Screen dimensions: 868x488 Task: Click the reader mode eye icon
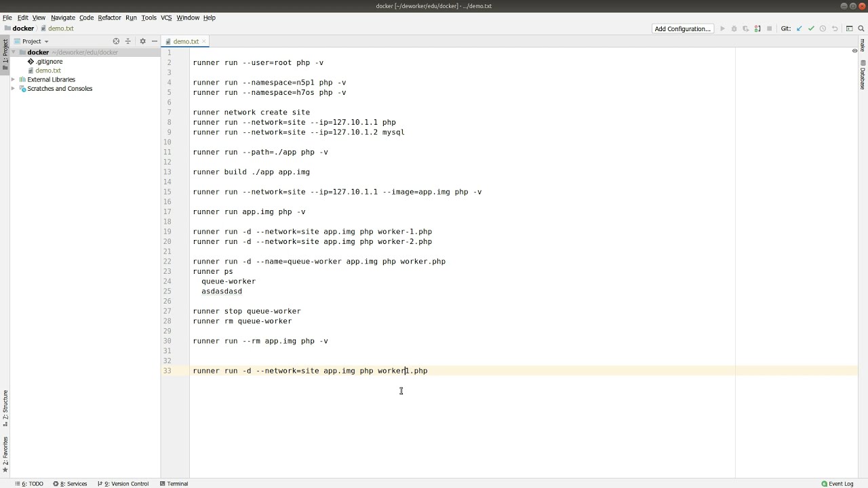point(854,51)
